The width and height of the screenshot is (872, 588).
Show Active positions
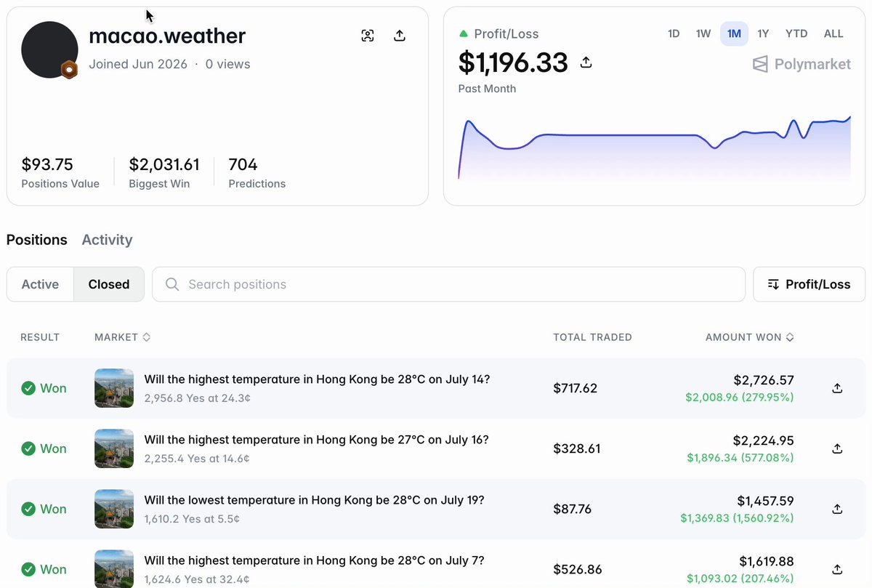(40, 284)
